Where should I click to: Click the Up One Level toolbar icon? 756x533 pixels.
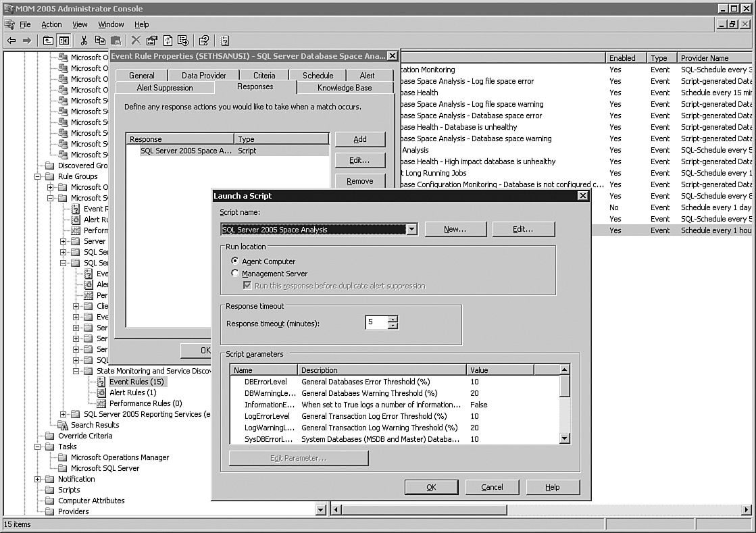tap(48, 41)
